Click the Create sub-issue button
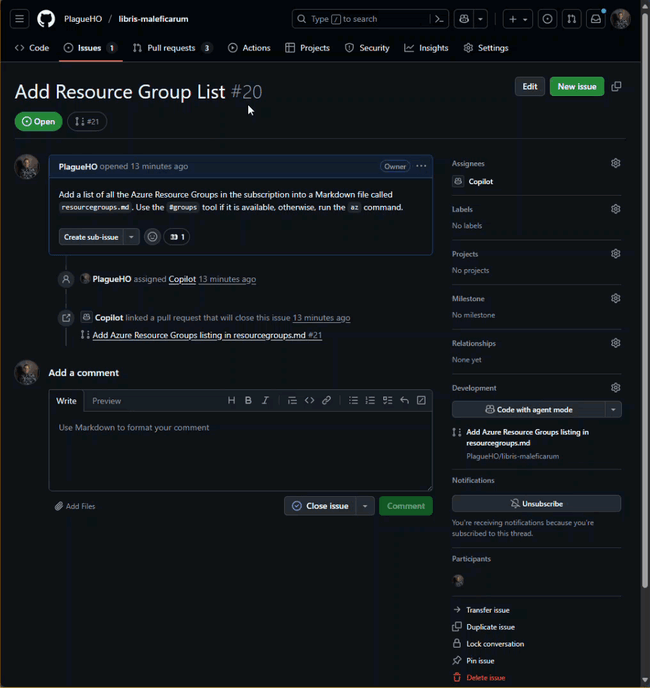Screen dimensions: 650x688 91,237
